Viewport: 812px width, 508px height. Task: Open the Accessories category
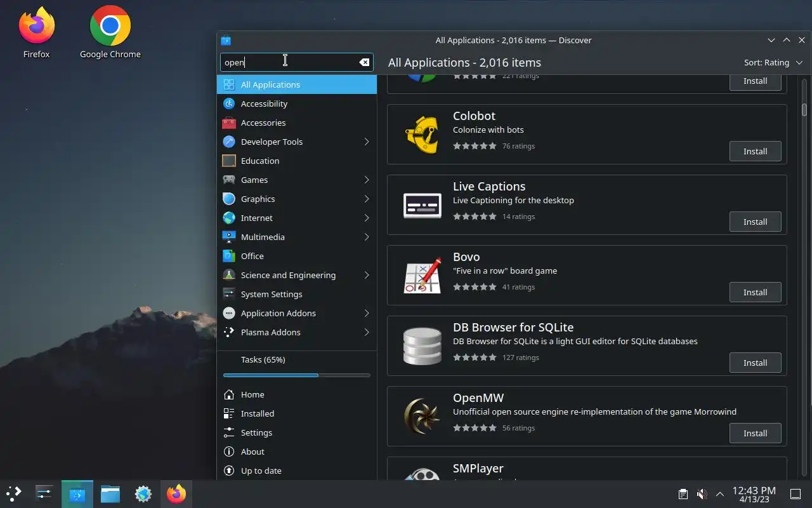tap(297, 123)
